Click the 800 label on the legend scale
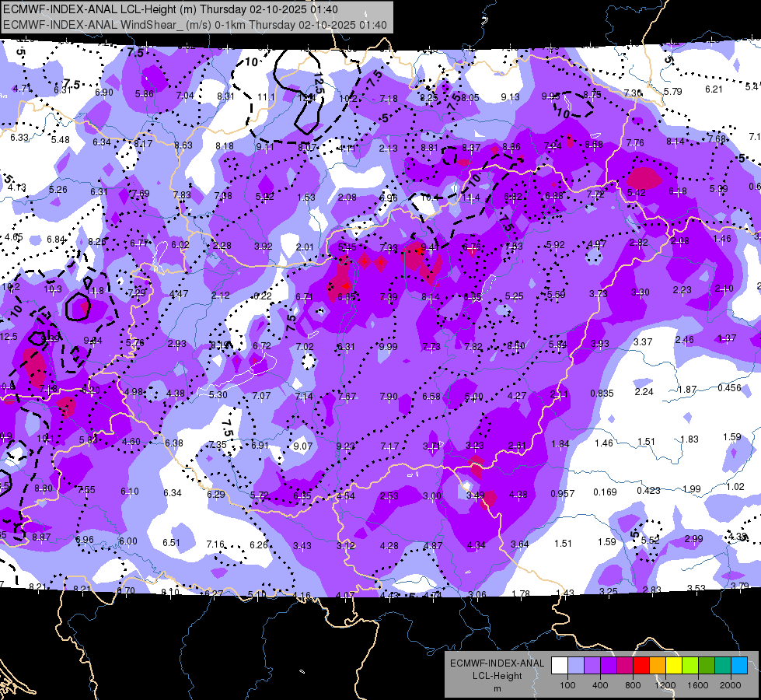Viewport: 761px width, 700px height. tap(633, 685)
